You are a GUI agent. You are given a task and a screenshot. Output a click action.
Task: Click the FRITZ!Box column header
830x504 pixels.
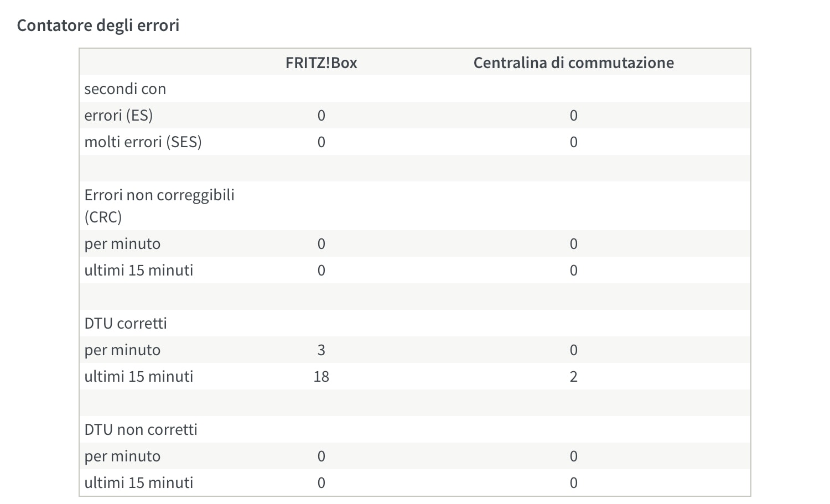coord(321,63)
